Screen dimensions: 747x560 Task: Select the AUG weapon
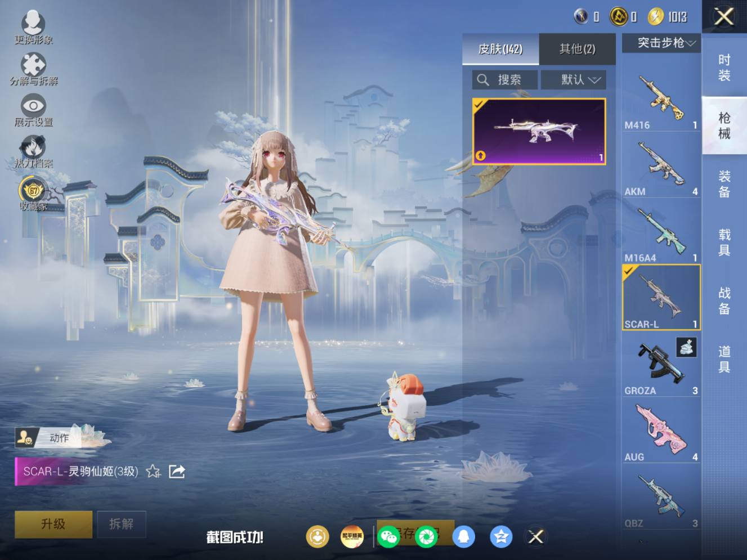click(661, 431)
